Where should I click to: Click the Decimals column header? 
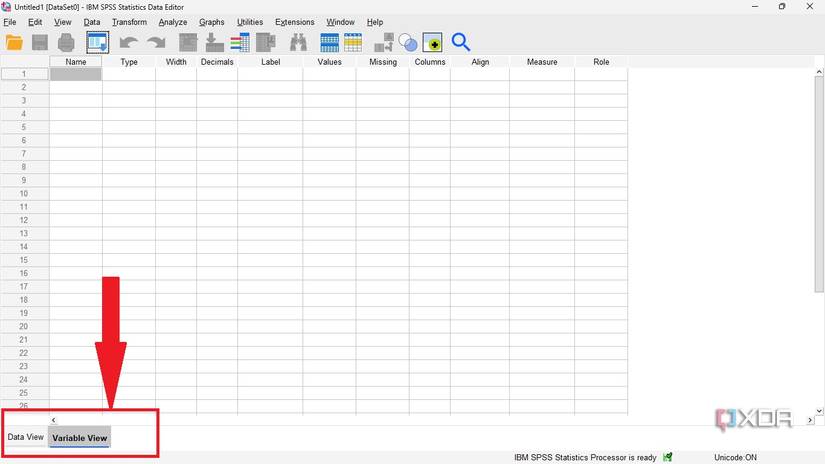tap(217, 62)
